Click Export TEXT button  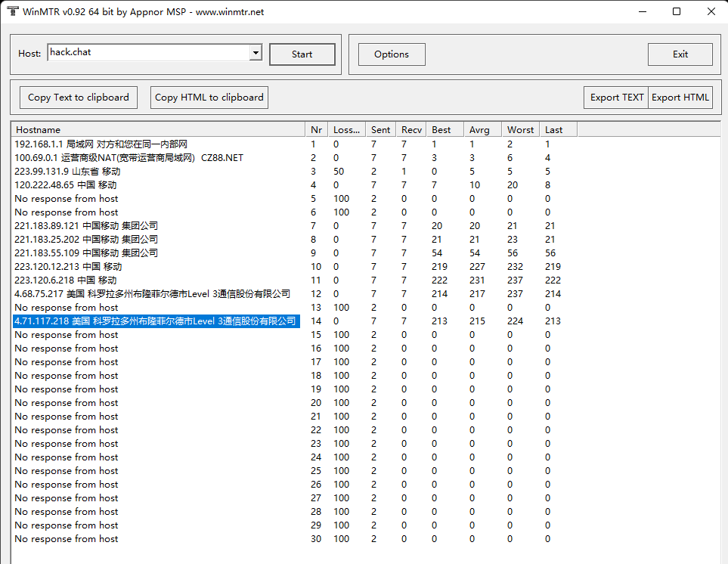coord(616,98)
